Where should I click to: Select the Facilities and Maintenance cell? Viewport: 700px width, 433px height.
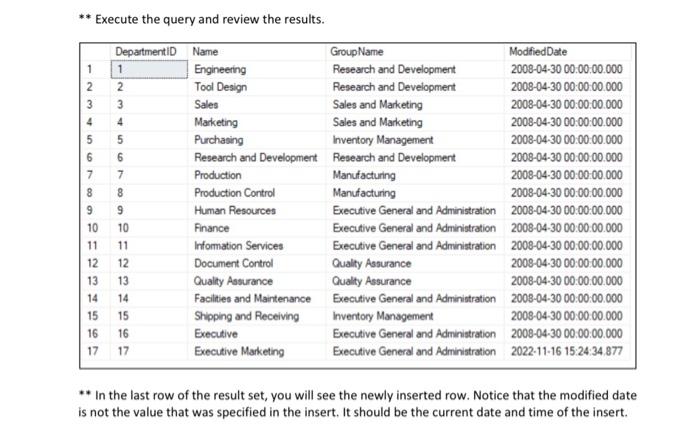point(257,299)
